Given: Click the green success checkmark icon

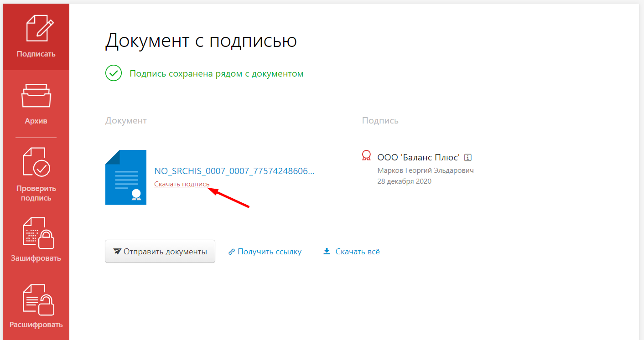Looking at the screenshot, I should 114,73.
